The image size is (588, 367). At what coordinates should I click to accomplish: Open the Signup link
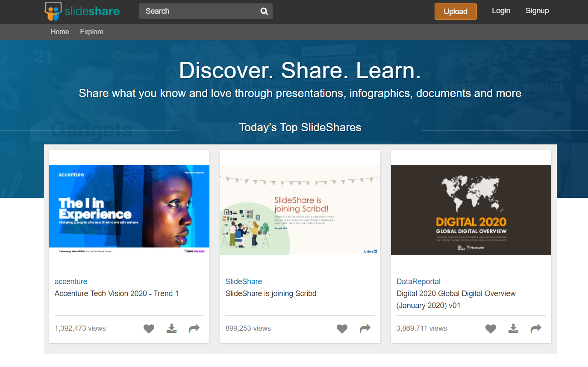point(537,11)
